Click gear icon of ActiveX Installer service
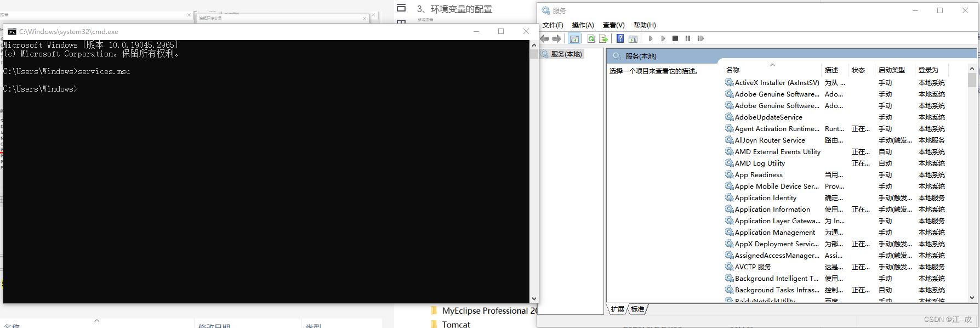 [x=729, y=82]
